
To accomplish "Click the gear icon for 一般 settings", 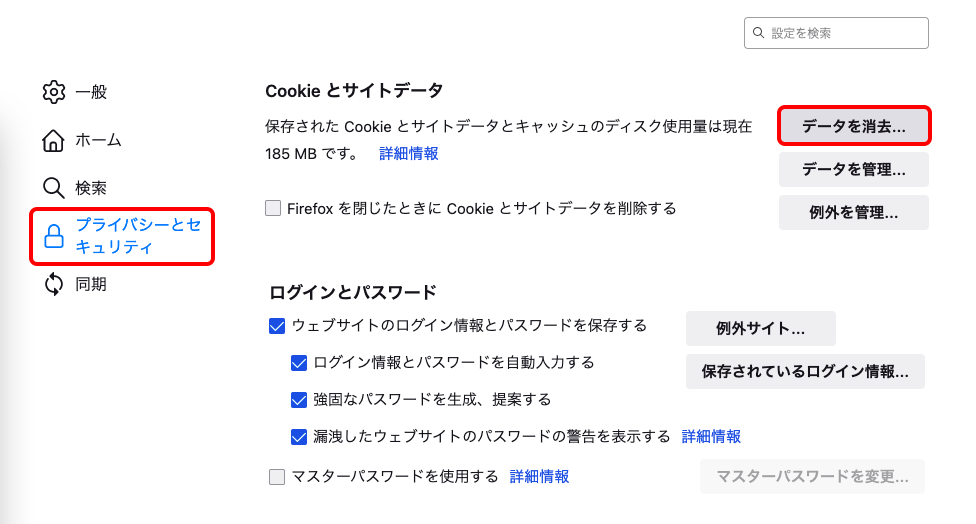I will (54, 92).
